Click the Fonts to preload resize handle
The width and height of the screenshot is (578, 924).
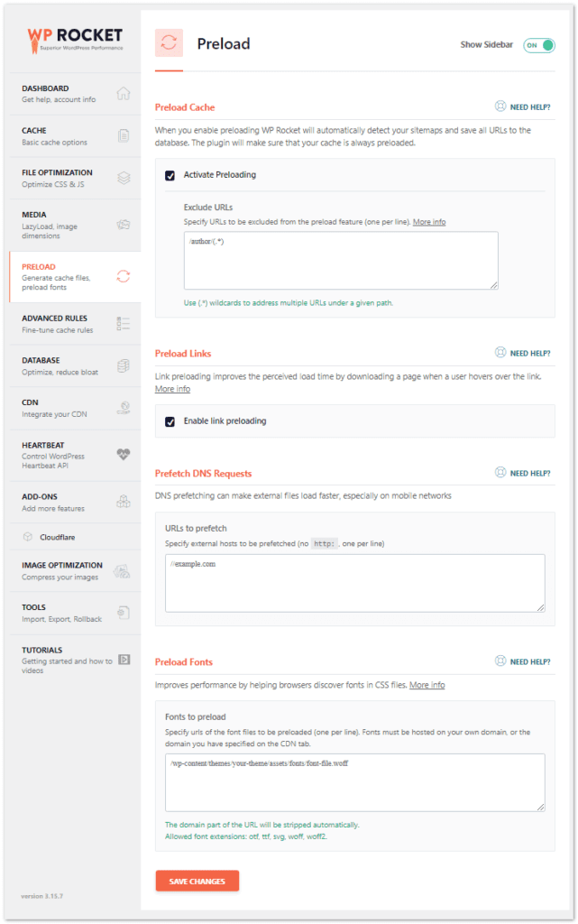tap(541, 808)
